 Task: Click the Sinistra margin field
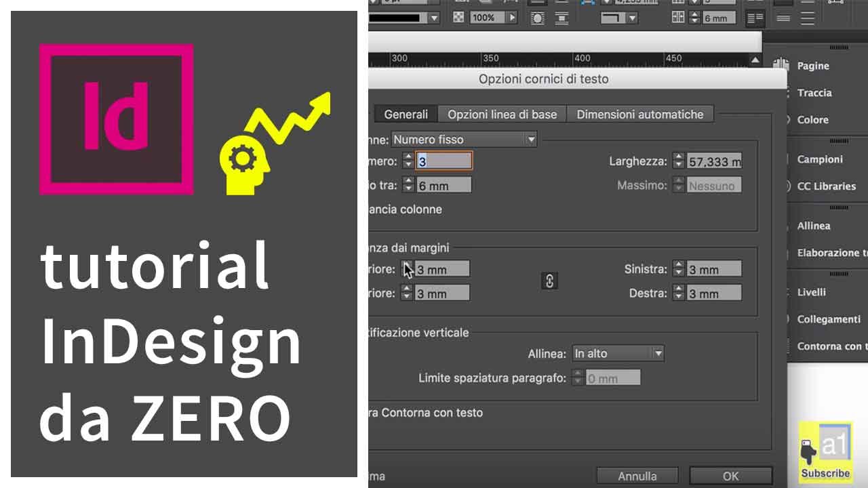pyautogui.click(x=714, y=269)
